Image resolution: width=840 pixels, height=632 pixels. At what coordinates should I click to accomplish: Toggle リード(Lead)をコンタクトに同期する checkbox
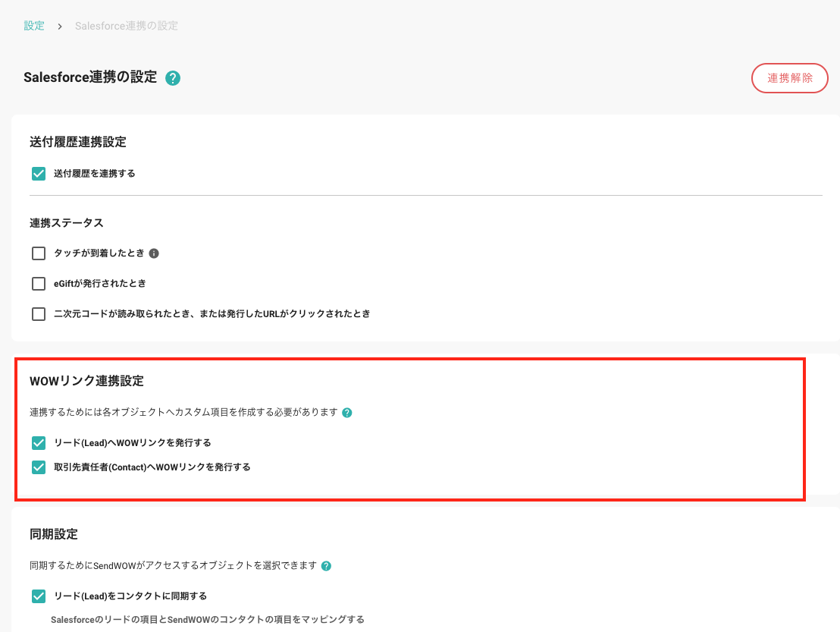39,596
